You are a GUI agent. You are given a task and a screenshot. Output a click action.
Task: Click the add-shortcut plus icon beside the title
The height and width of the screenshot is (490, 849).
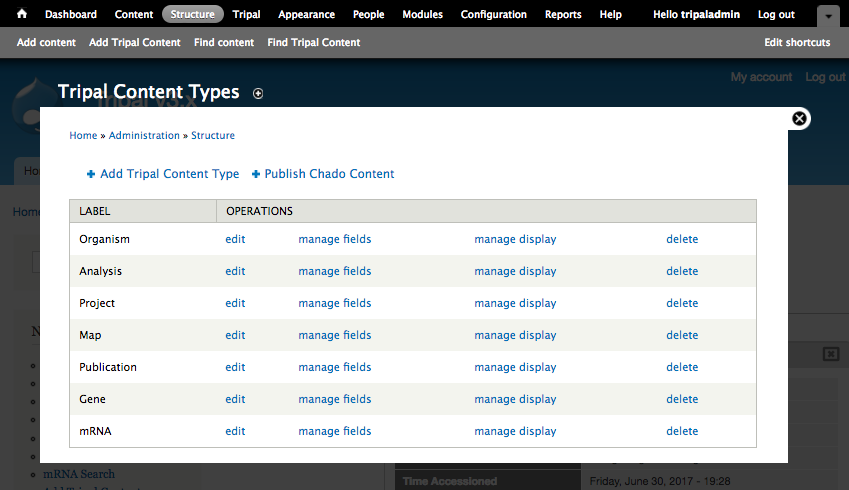258,93
